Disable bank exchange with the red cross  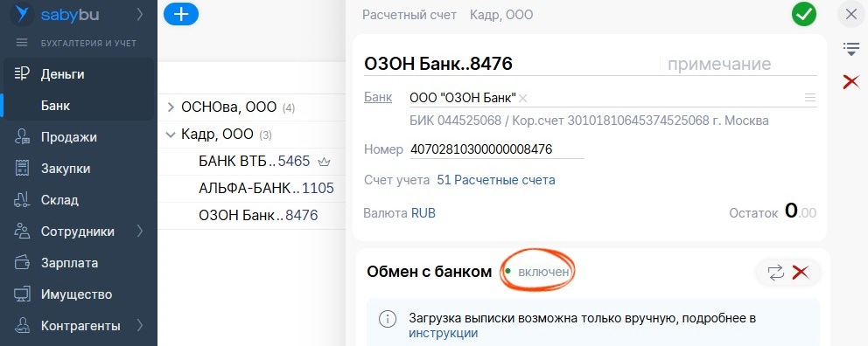pos(801,272)
